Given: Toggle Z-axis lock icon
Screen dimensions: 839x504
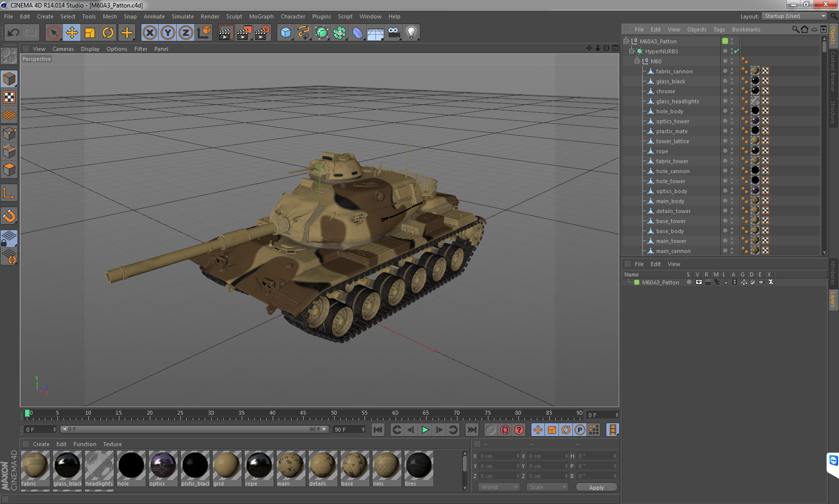Looking at the screenshot, I should (x=186, y=33).
